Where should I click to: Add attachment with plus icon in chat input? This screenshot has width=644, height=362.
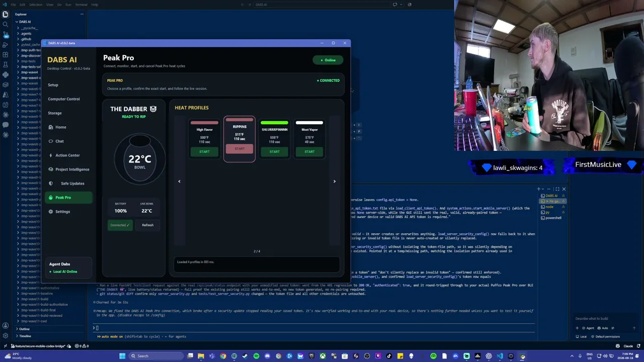577,328
